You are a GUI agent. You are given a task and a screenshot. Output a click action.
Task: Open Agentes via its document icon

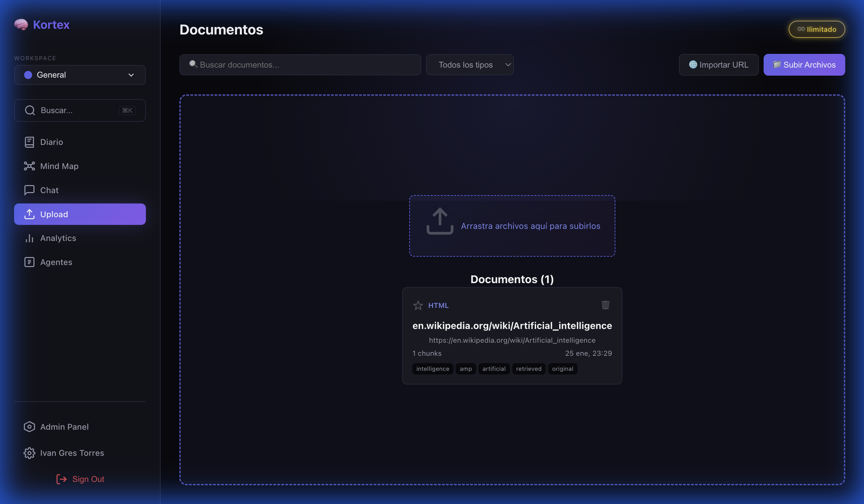29,262
